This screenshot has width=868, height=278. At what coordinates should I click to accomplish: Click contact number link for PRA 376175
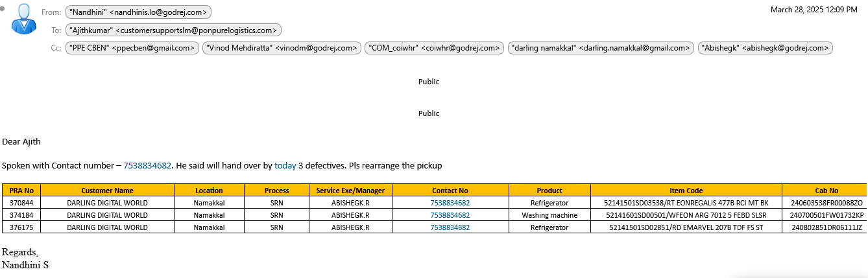tap(450, 227)
